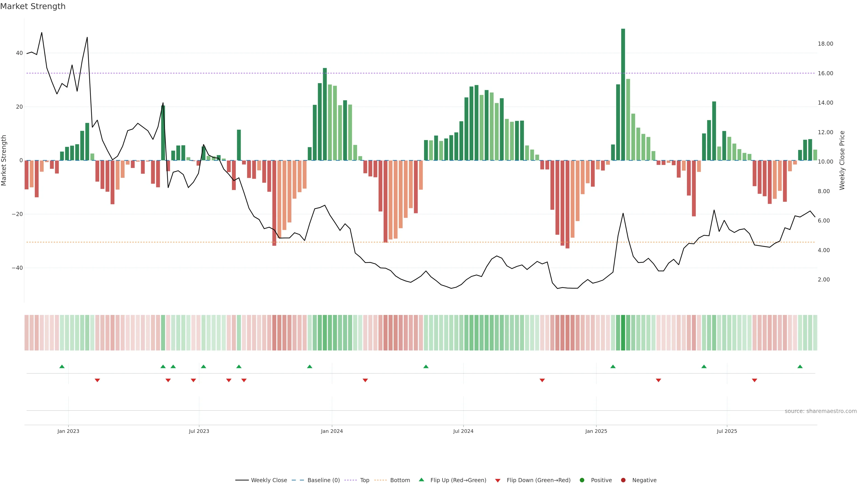Viewport: 868px width, 488px height.
Task: Click the rightmost green flip-up triangle marker
Action: coord(800,366)
